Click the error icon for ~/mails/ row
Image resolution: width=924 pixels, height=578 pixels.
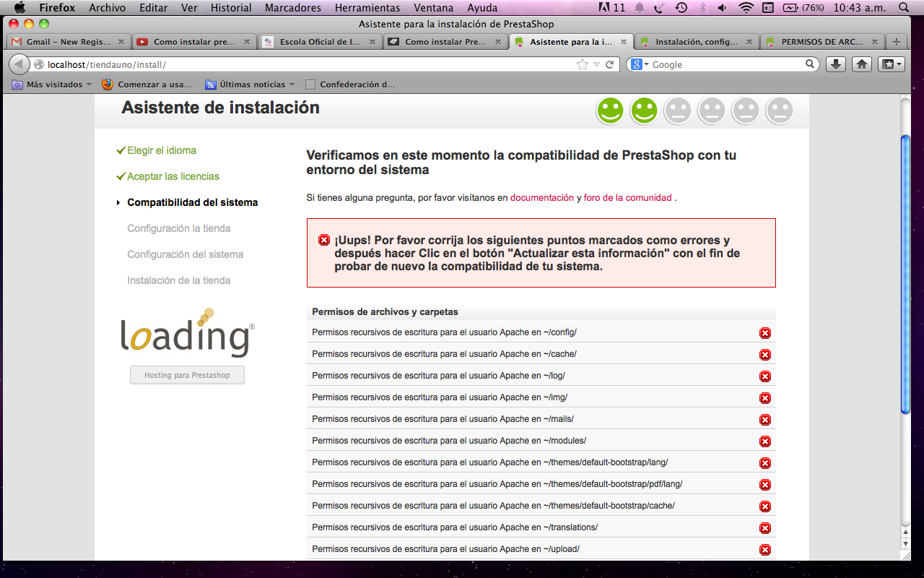765,420
